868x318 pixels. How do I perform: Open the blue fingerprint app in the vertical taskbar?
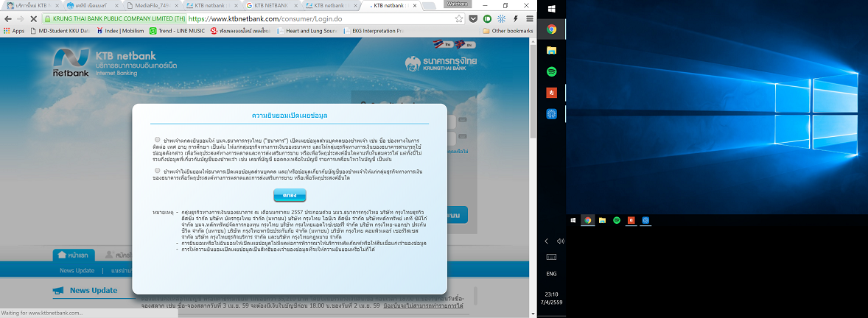[x=551, y=113]
